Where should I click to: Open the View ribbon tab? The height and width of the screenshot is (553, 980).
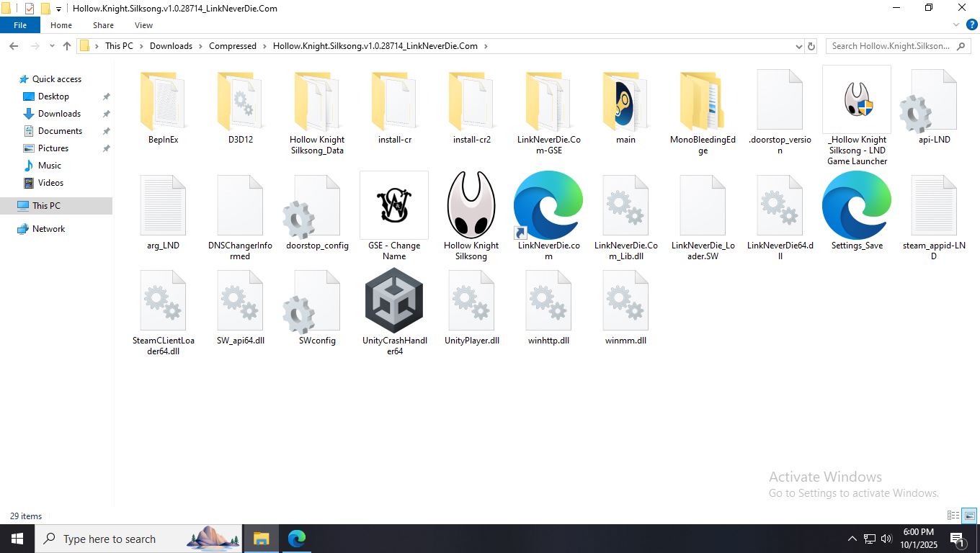coord(143,25)
